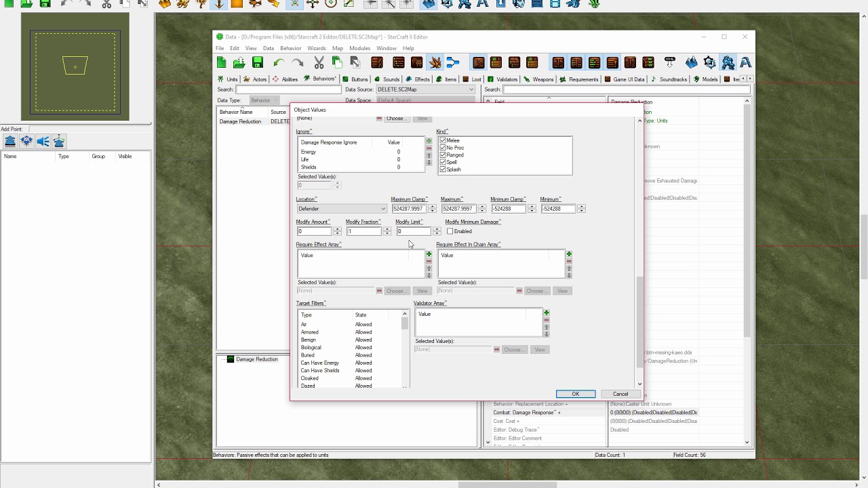Click the second Add Point tool icon
This screenshot has height=488, width=868.
[26, 141]
